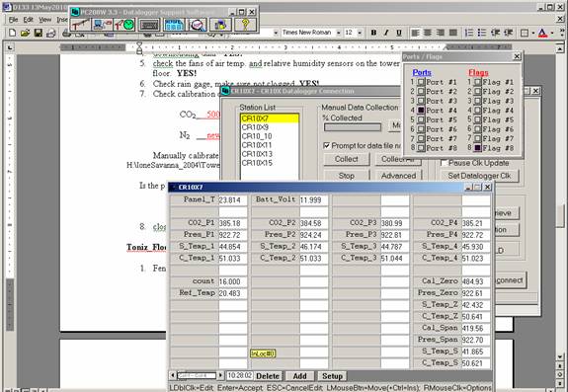568x392 pixels.
Task: Click Delete in CR10X7 window
Action: coord(268,376)
